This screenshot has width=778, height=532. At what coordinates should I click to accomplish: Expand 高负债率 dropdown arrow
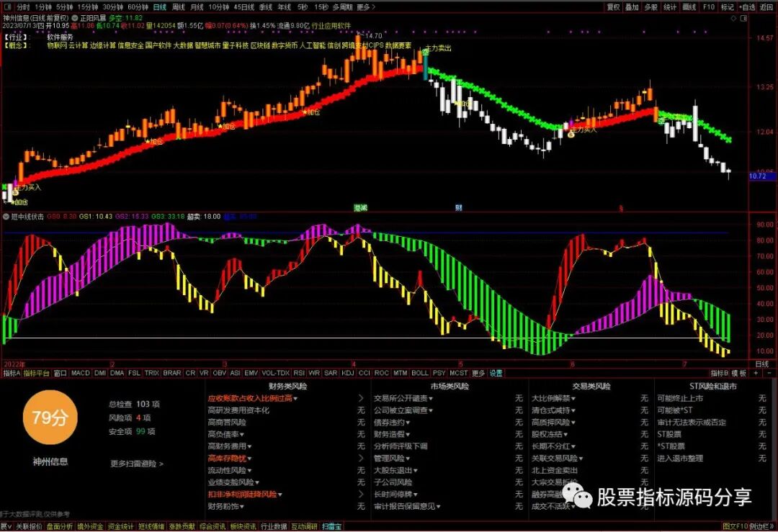[242, 434]
